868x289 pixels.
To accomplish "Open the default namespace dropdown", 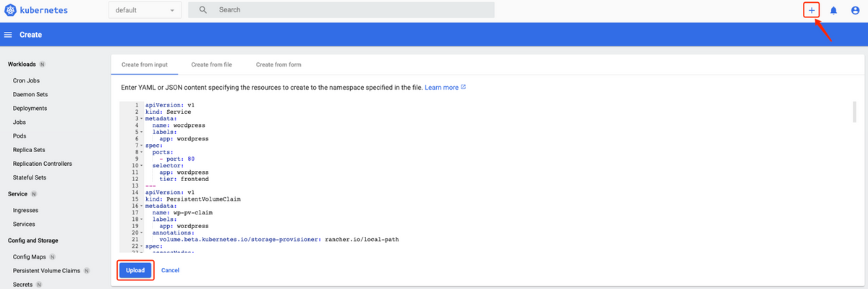I will click(145, 10).
